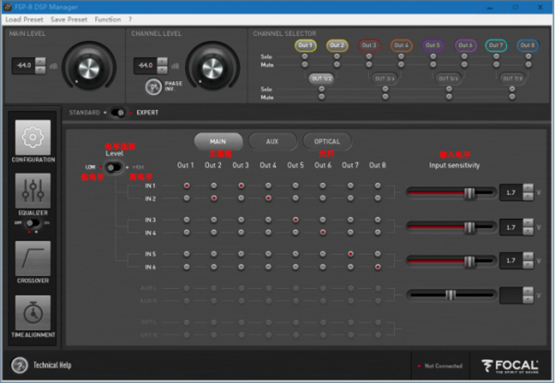Viewport: 555px width, 383px height.
Task: Click the IN 1/2 sensitivity value field
Action: 511,193
